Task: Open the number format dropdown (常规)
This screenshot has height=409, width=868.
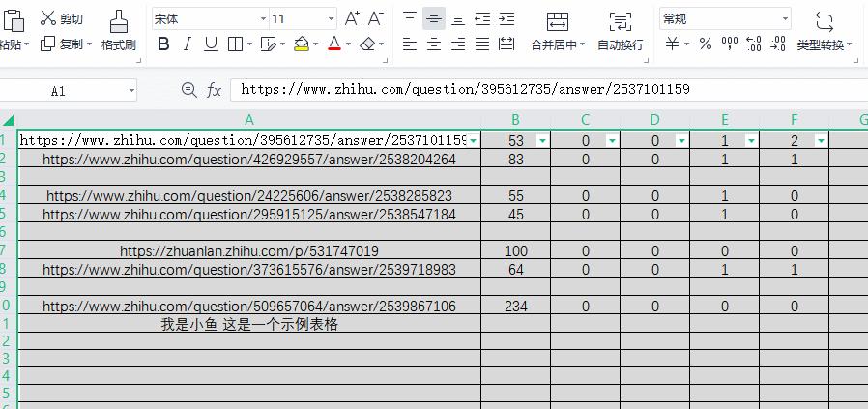Action: click(x=785, y=19)
